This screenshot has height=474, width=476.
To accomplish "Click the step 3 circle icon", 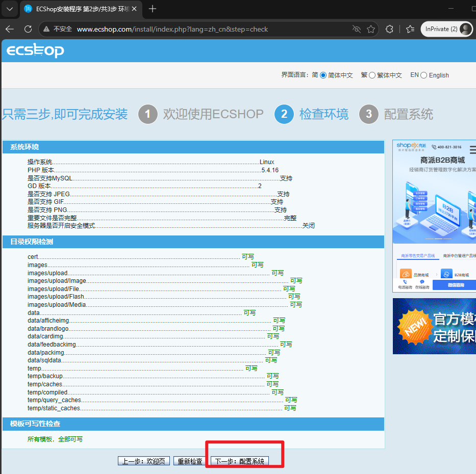I will [x=369, y=114].
